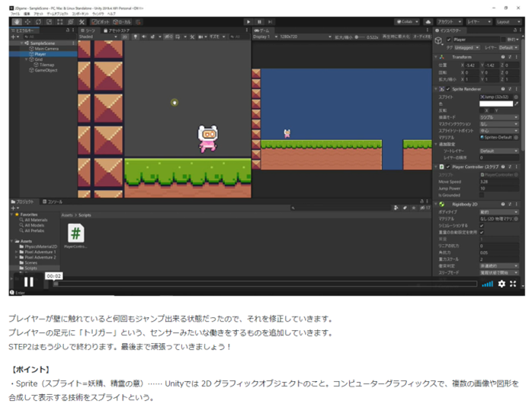Switch to the アセットストア tab
This screenshot has width=532, height=404.
117,30
